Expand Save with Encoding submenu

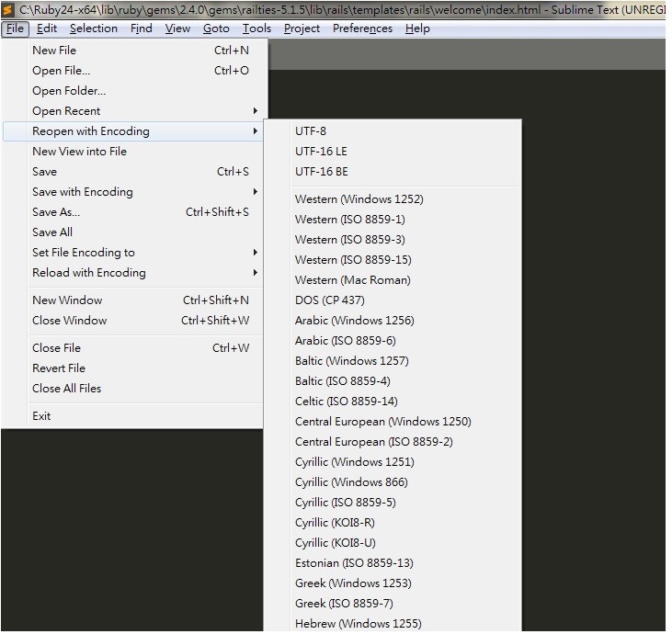(x=133, y=191)
